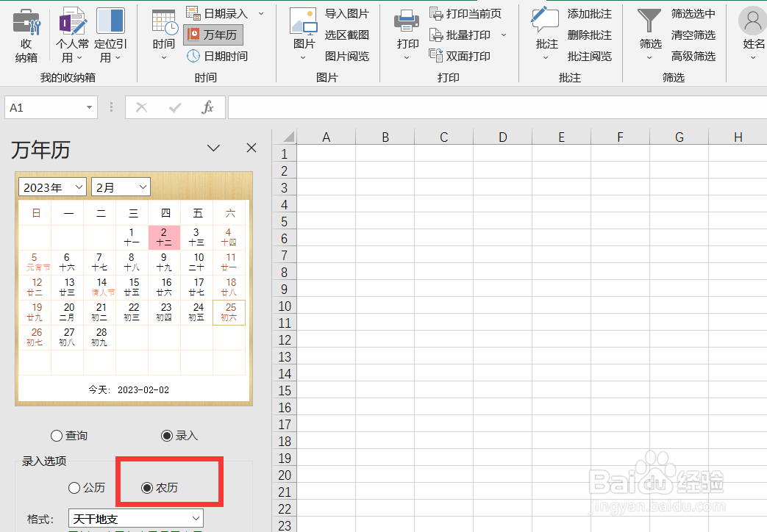Click the select-all corner triangle
Image resolution: width=767 pixels, height=532 pixels.
tap(289, 136)
